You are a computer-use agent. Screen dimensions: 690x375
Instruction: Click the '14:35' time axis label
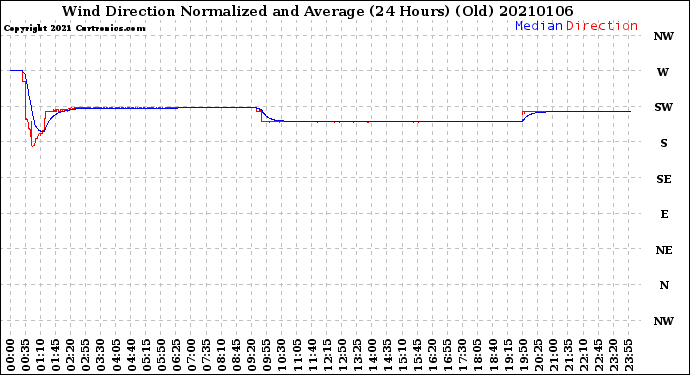pyautogui.click(x=387, y=355)
